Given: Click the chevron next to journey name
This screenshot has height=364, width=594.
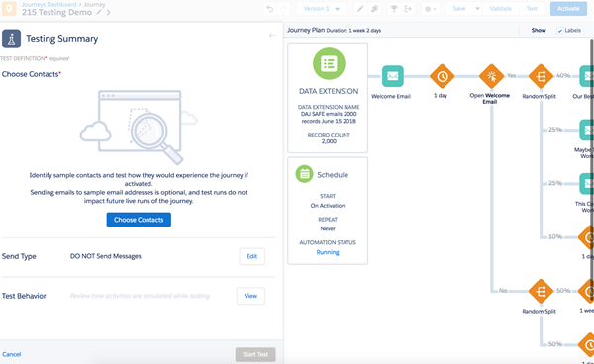Looking at the screenshot, I should 109,12.
